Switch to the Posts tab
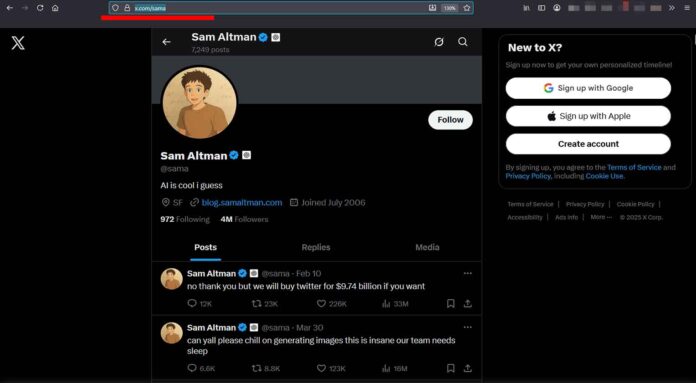696x383 pixels. tap(206, 247)
